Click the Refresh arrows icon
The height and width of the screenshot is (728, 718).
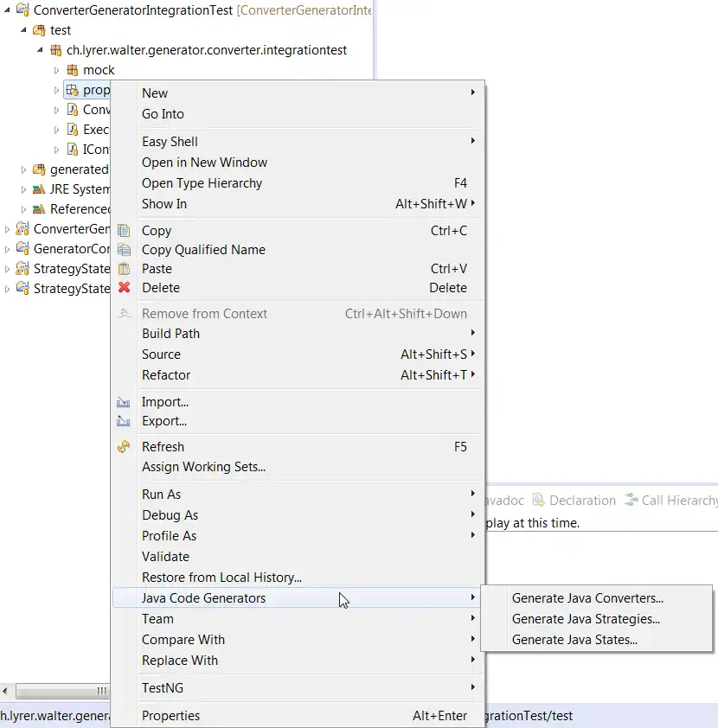[x=124, y=447]
